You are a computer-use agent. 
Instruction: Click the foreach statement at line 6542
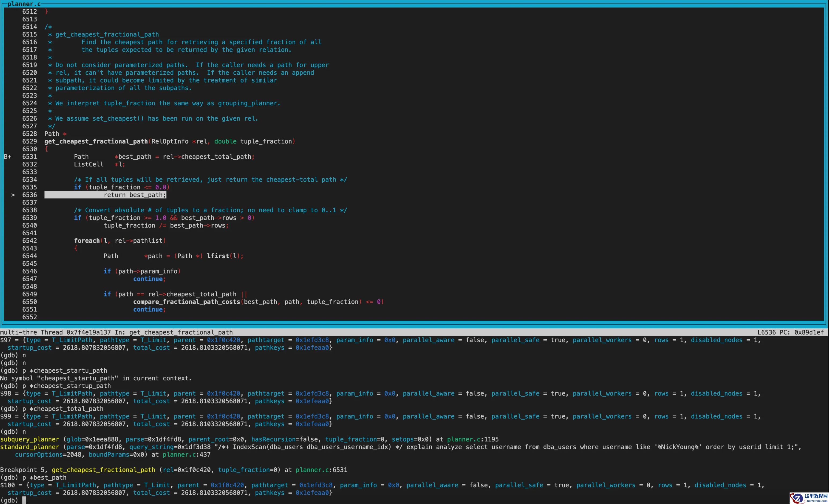coord(87,241)
